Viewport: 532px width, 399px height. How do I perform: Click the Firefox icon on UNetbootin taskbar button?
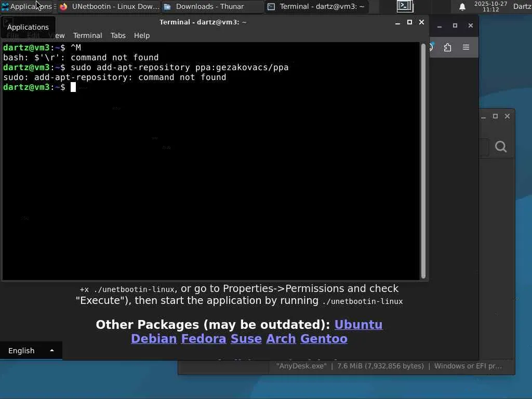[x=63, y=6]
